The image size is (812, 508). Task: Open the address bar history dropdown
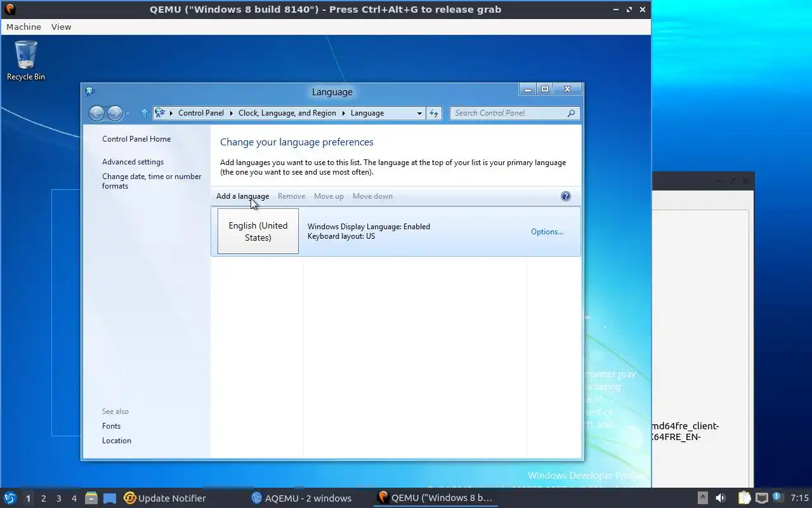pyautogui.click(x=419, y=113)
